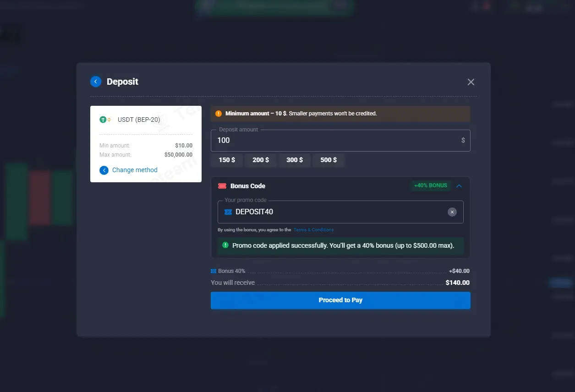Click the Change method arrow icon
Screen dimensions: 575x392
click(x=104, y=170)
